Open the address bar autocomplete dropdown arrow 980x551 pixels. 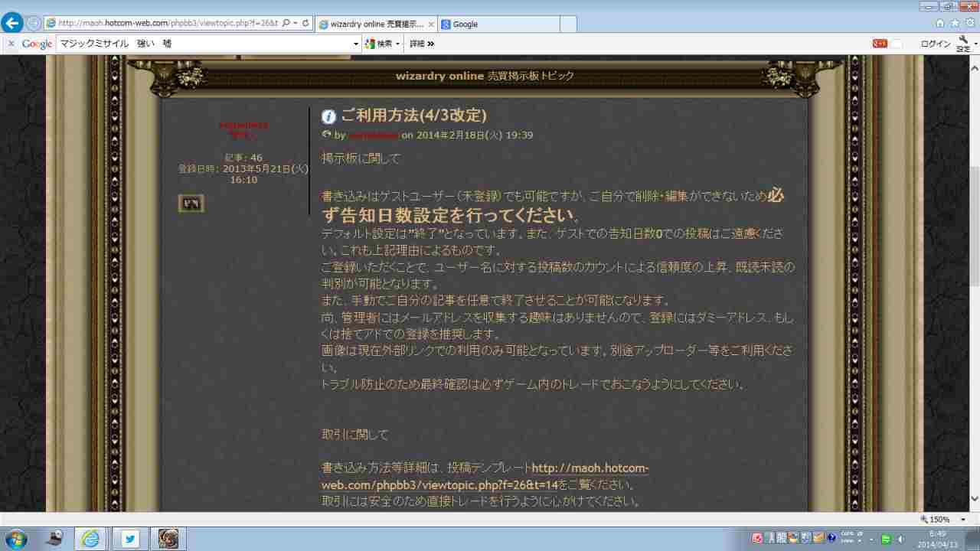pos(296,24)
